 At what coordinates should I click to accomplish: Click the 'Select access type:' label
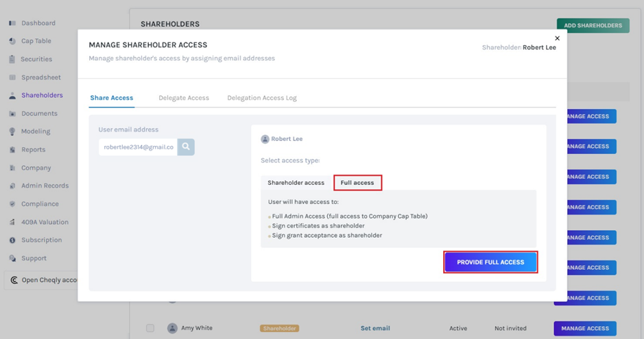click(x=290, y=160)
